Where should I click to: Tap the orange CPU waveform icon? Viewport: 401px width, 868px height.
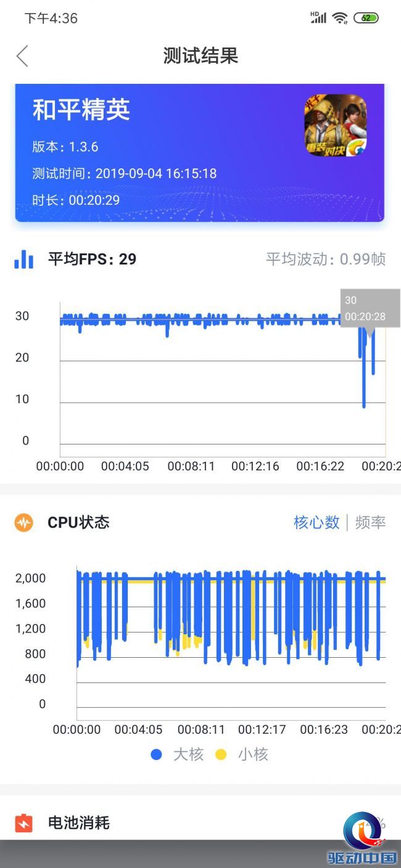[x=24, y=523]
